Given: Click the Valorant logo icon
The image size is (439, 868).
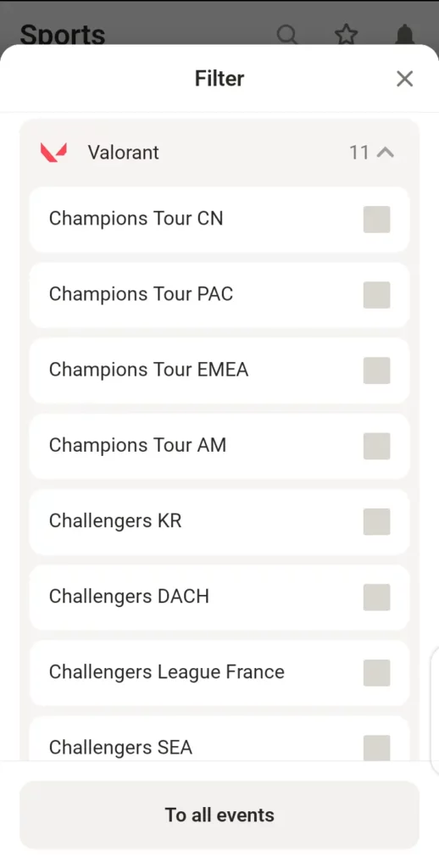Looking at the screenshot, I should point(53,153).
